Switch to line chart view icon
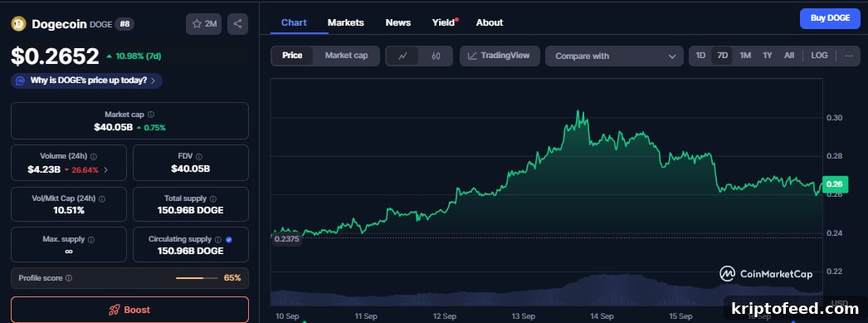Image resolution: width=868 pixels, height=323 pixels. pos(403,56)
